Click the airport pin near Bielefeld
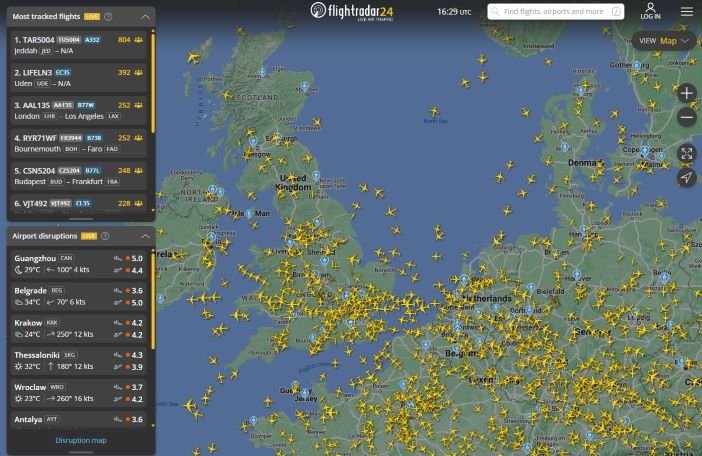The image size is (702, 456). click(531, 287)
